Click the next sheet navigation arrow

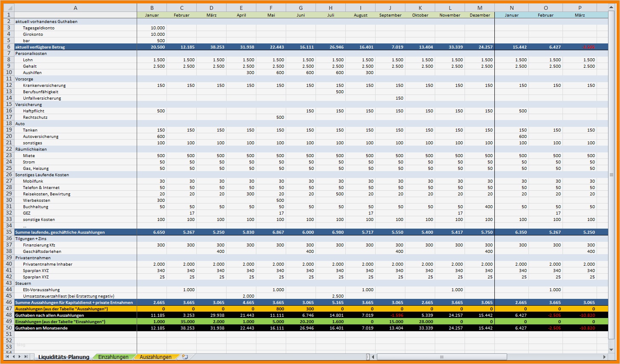click(20, 357)
